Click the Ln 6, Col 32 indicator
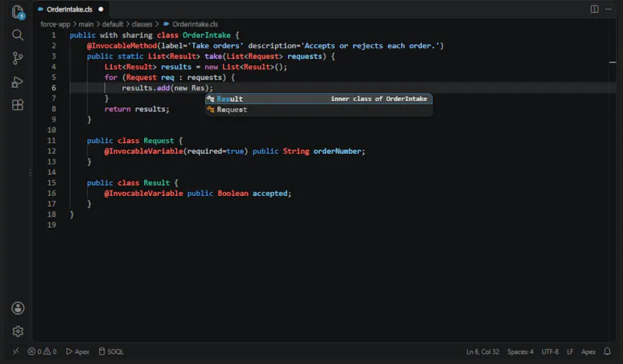The width and height of the screenshot is (623, 364). [483, 352]
